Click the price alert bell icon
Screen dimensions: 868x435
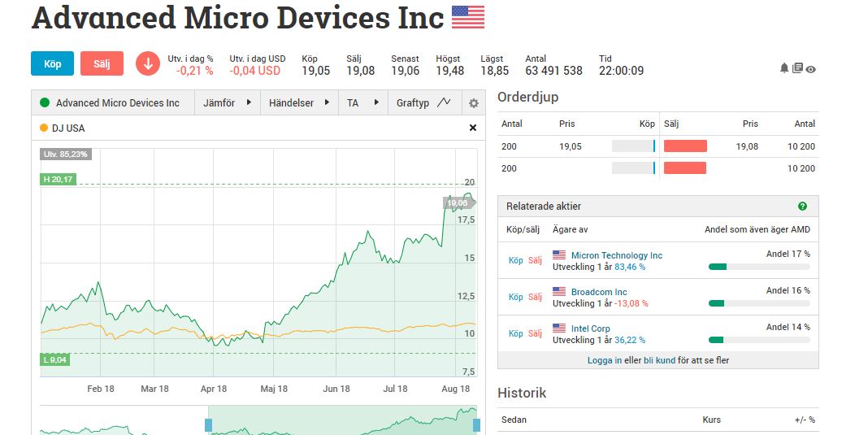pyautogui.click(x=784, y=69)
